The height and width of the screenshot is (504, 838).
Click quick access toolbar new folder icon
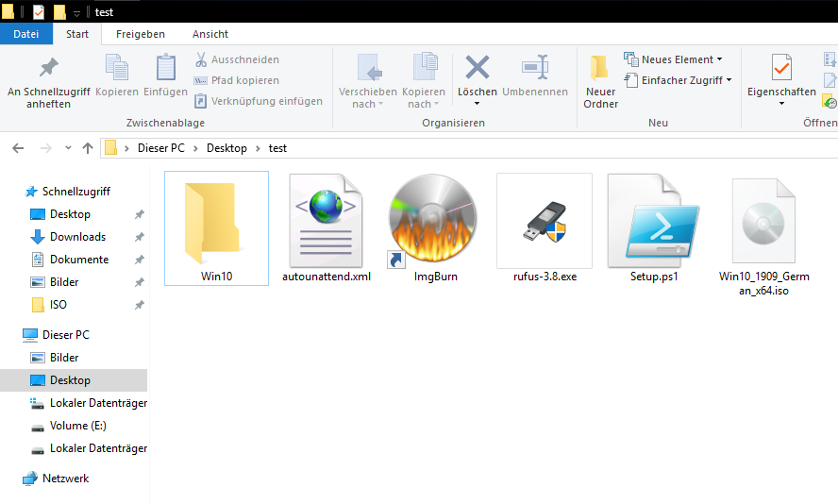(59, 11)
